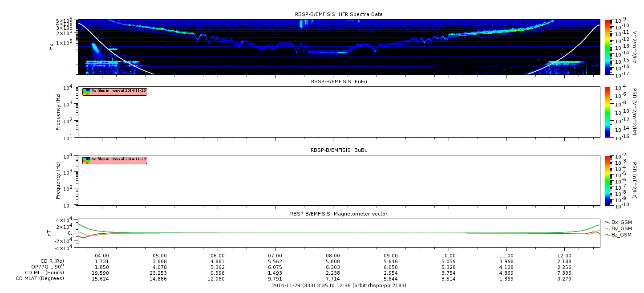Click the 08:00 time axis tick label

(333, 256)
